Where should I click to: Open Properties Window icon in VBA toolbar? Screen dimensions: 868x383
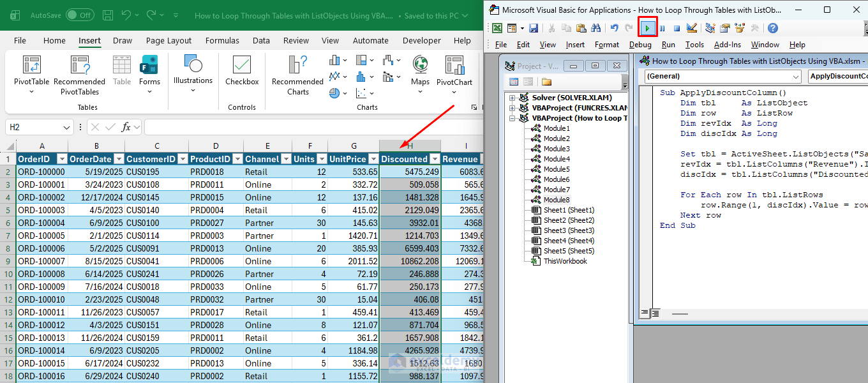coord(725,28)
